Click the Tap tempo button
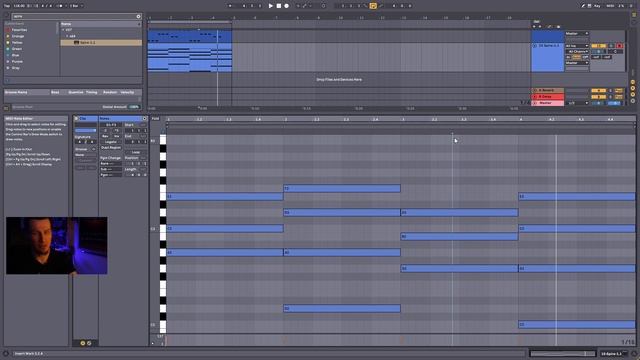Viewport: 640px width, 360px height. [7, 6]
